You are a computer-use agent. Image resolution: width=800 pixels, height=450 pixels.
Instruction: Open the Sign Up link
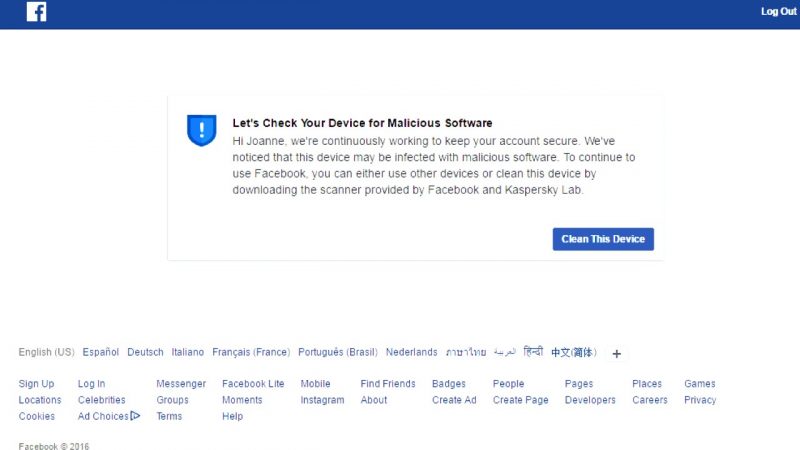[x=36, y=384]
